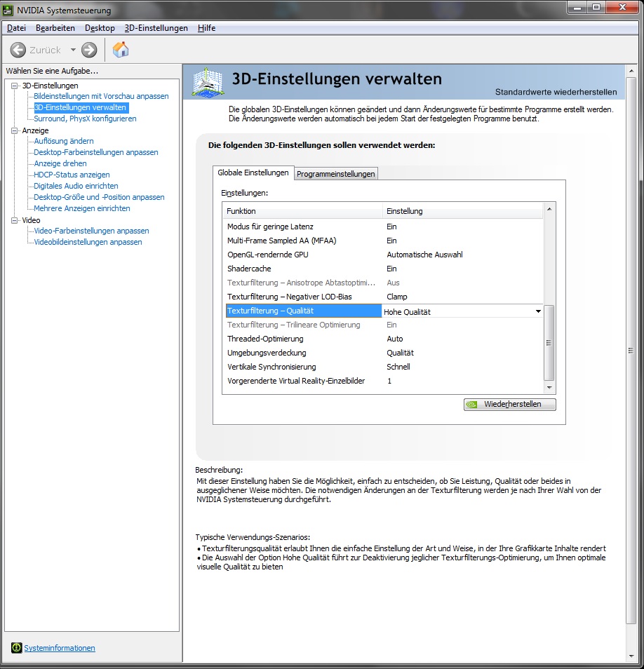Open Bildeinstellungen mit Vorschau anpassen

(101, 96)
